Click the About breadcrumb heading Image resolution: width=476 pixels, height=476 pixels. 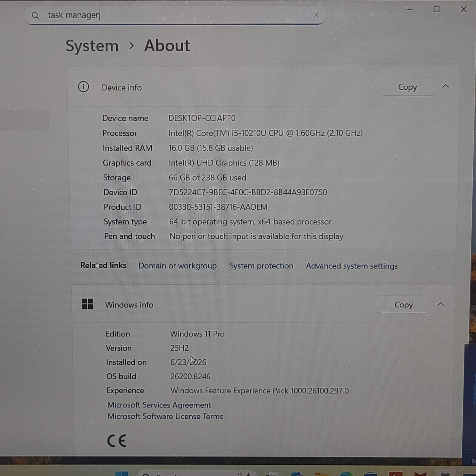[x=167, y=46]
